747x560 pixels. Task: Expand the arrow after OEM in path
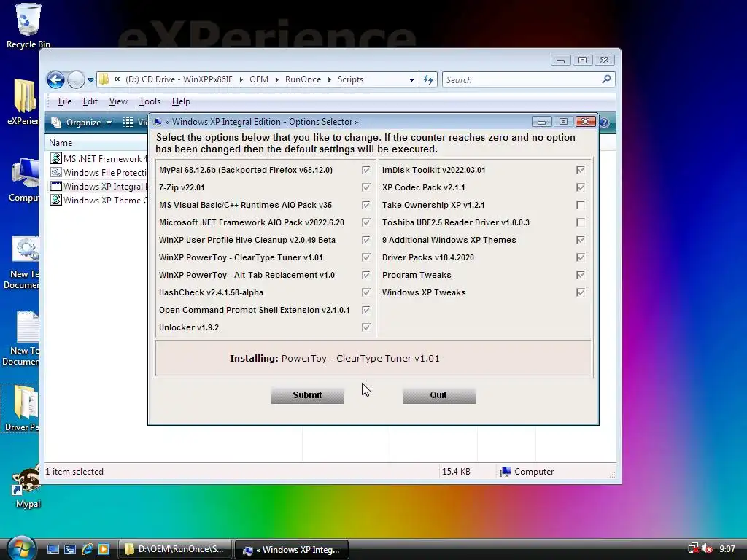[x=276, y=79]
